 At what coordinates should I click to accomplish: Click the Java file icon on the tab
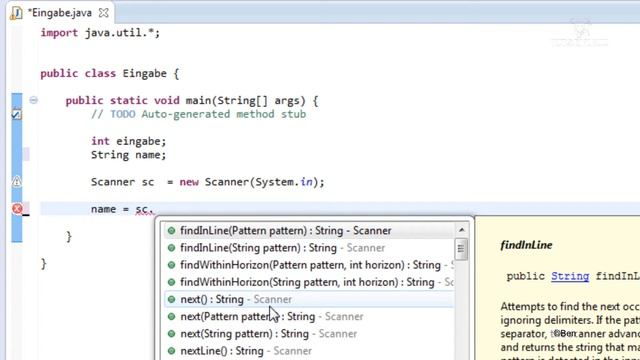16,13
